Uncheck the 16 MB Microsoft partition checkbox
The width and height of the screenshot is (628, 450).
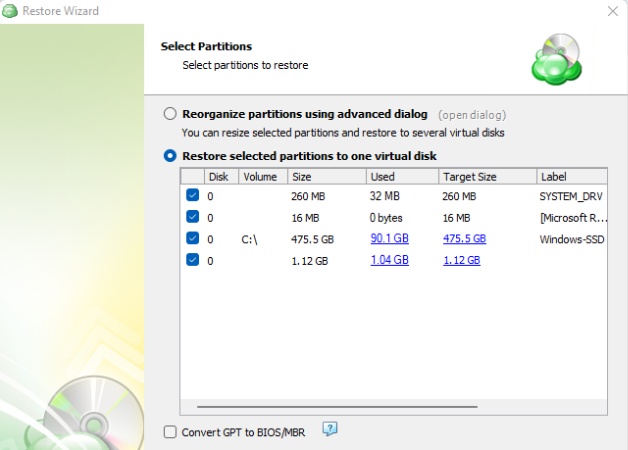pyautogui.click(x=193, y=217)
